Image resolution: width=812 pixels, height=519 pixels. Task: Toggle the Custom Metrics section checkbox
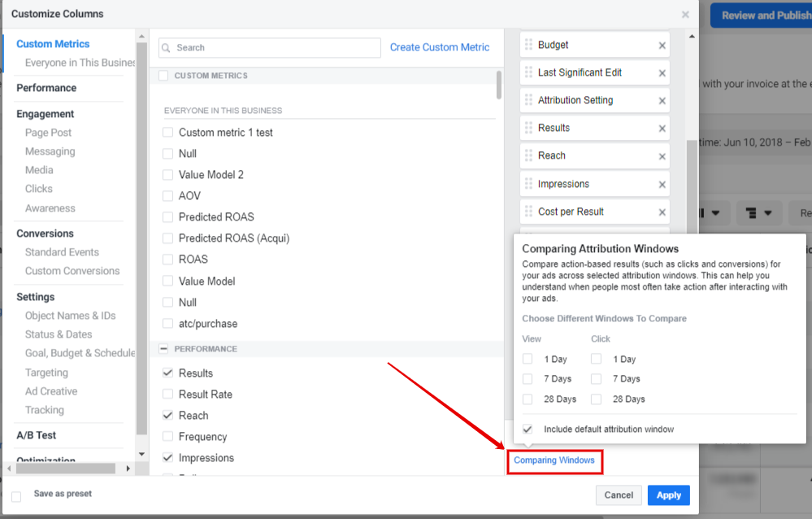tap(163, 76)
